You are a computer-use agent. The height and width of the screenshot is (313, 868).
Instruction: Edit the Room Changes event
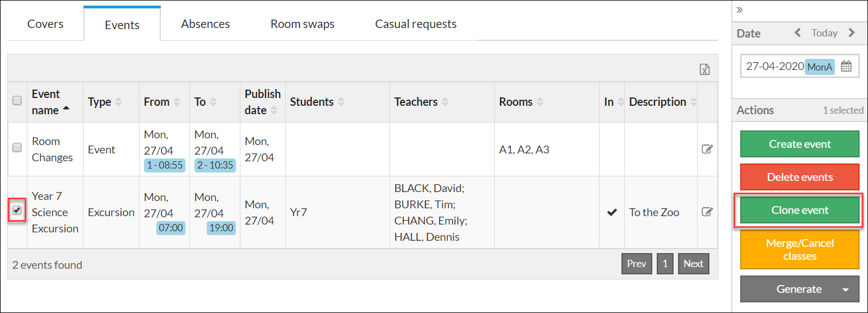click(707, 150)
